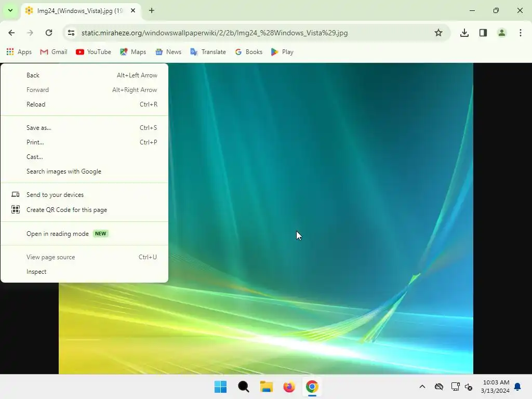Expand hidden system tray icons chevron
Image resolution: width=532 pixels, height=399 pixels.
[x=422, y=387]
